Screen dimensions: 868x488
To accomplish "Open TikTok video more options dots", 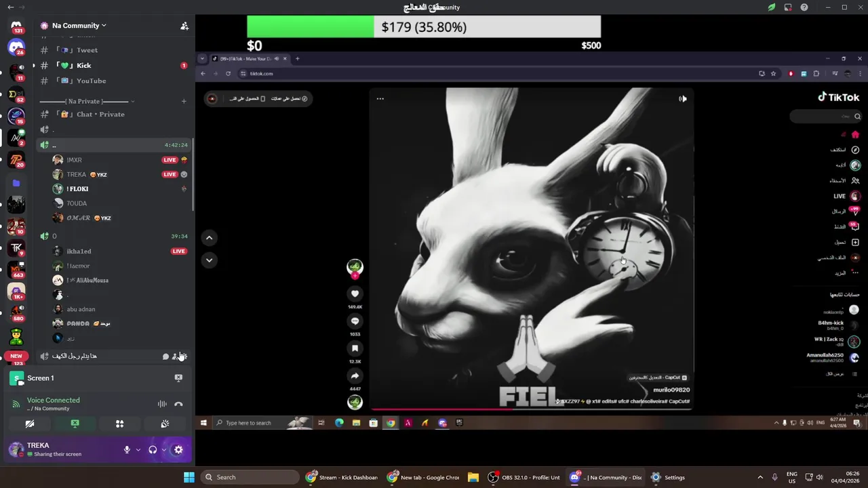I will coord(380,99).
